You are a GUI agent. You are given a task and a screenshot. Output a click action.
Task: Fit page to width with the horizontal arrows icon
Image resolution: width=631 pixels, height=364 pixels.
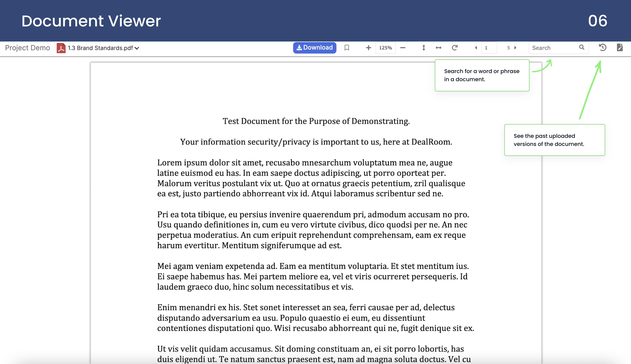click(438, 47)
